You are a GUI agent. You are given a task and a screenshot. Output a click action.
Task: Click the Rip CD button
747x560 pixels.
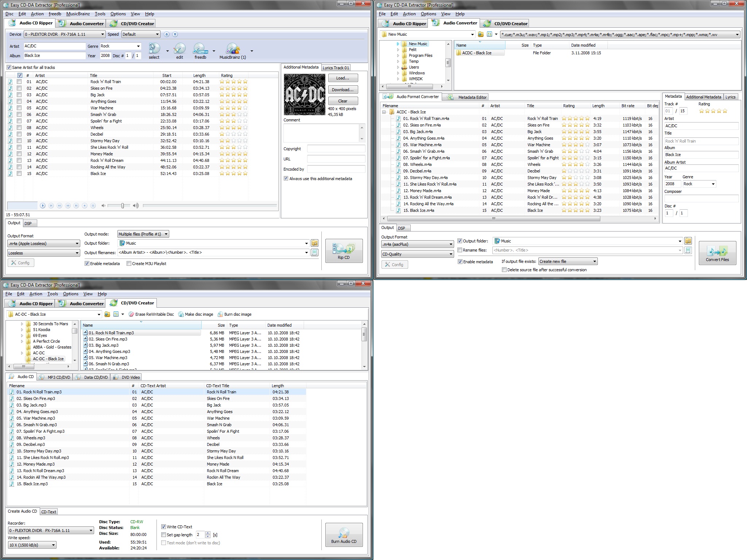click(344, 251)
